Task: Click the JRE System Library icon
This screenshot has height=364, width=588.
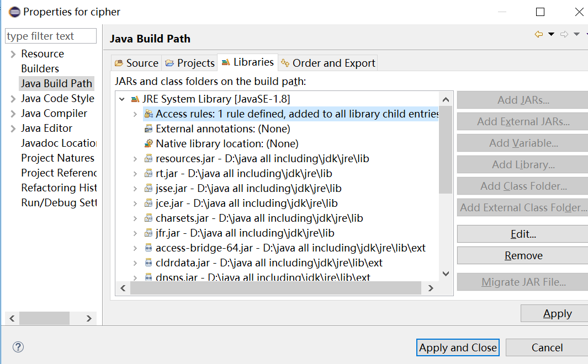Action: 135,99
